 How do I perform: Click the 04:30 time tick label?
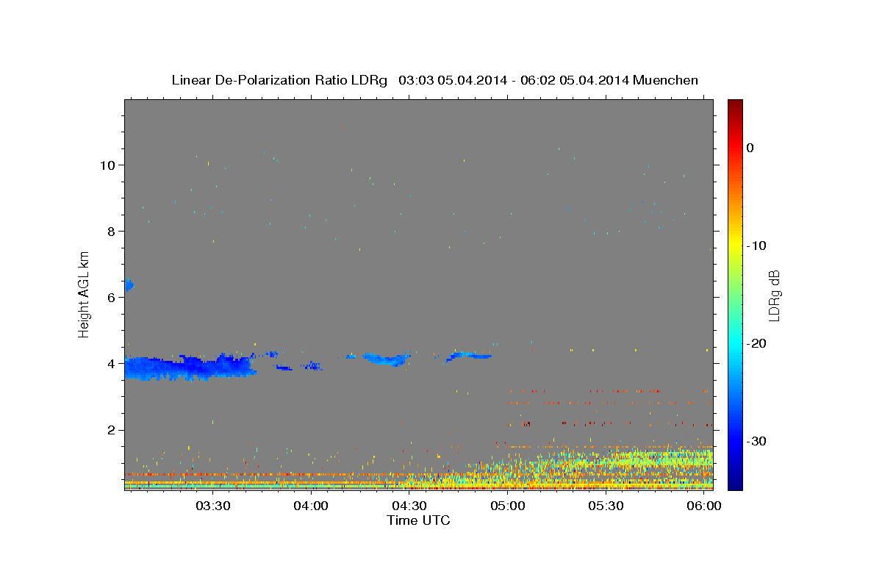pyautogui.click(x=409, y=506)
